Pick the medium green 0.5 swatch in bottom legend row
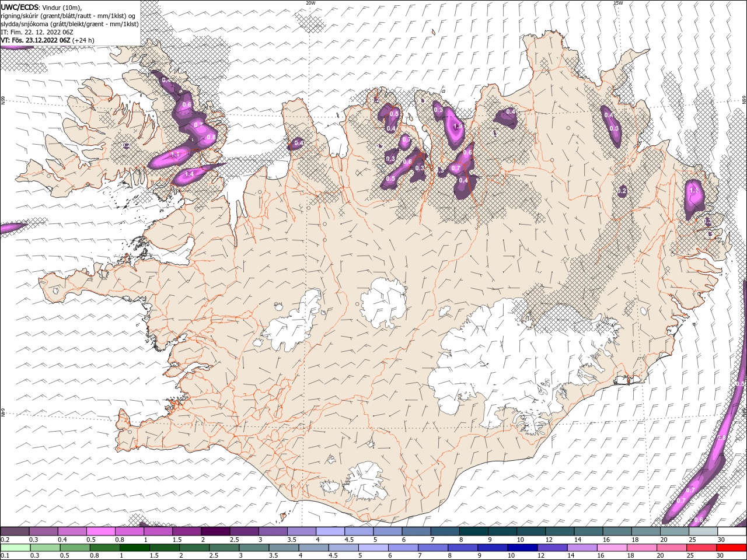 (x=75, y=548)
